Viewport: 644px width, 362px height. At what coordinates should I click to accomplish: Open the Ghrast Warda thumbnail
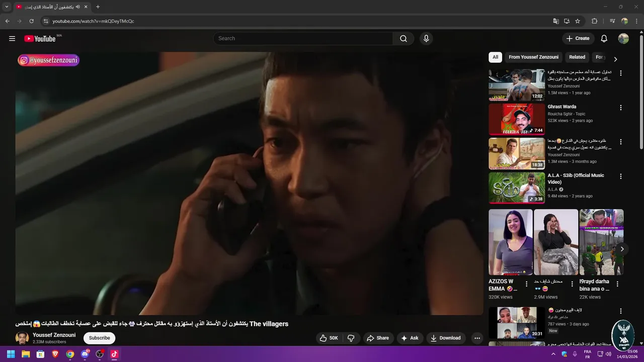pos(517,119)
